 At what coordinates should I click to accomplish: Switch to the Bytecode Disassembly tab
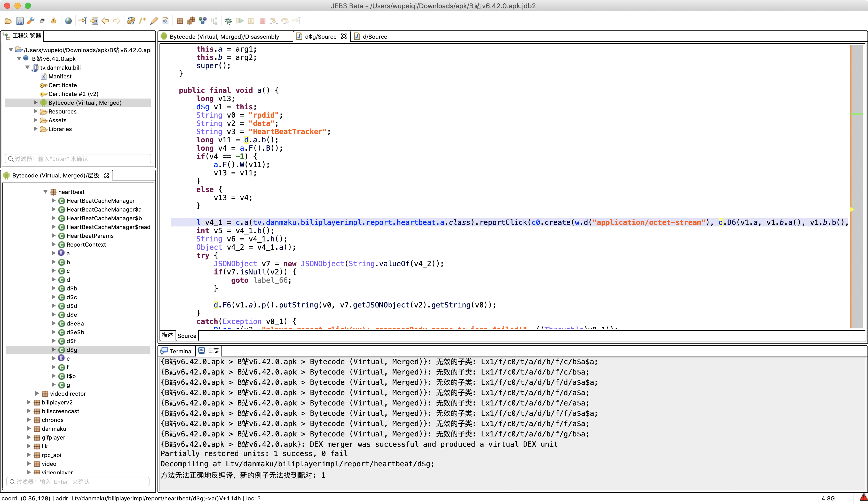pos(224,36)
